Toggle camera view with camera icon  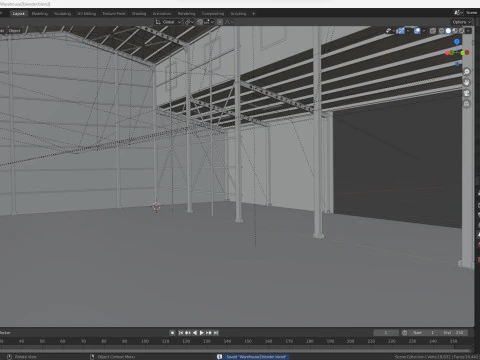point(467,93)
